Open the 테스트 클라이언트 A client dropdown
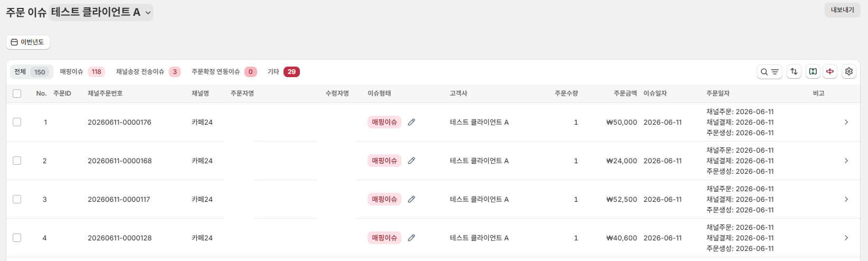 [101, 12]
